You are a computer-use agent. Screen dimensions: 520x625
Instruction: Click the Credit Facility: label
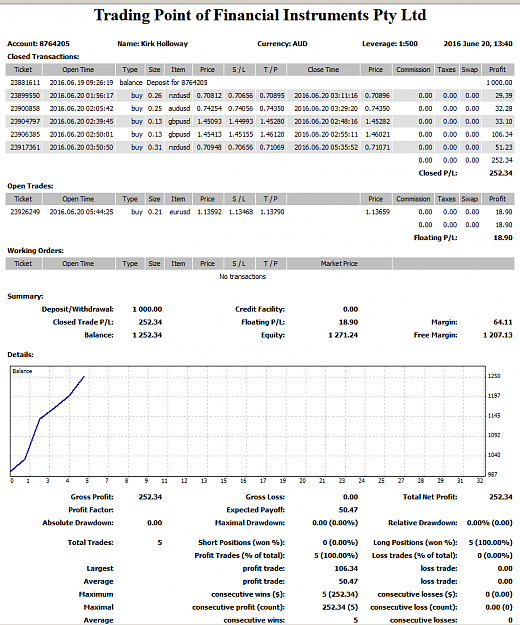point(260,309)
